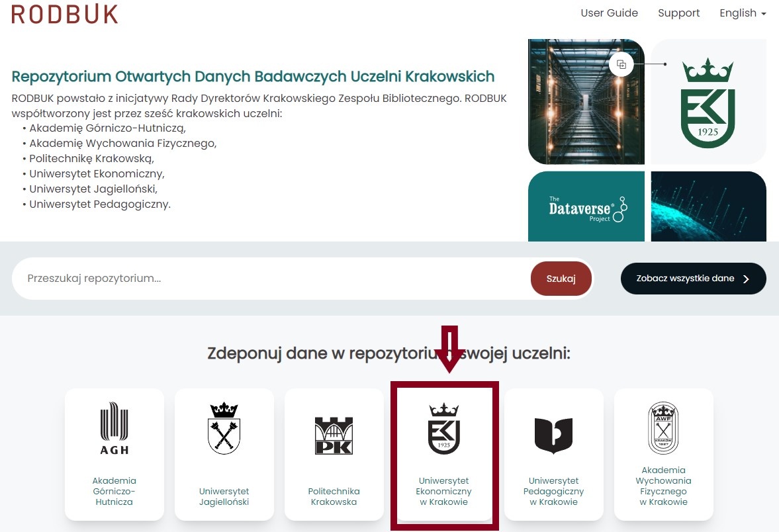Click the chevron arrow in Zobacz wszystkie dane
The width and height of the screenshot is (779, 532).
746,279
